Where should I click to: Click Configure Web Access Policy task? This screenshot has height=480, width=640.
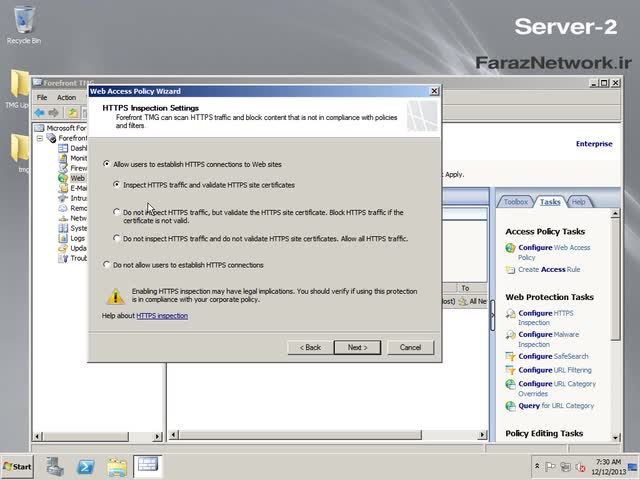554,252
